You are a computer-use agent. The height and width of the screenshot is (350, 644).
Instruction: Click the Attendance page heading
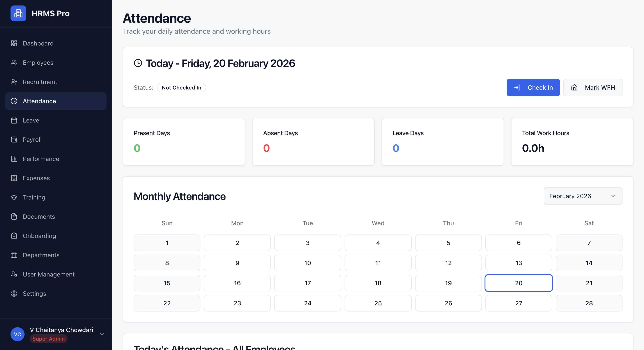click(x=157, y=18)
